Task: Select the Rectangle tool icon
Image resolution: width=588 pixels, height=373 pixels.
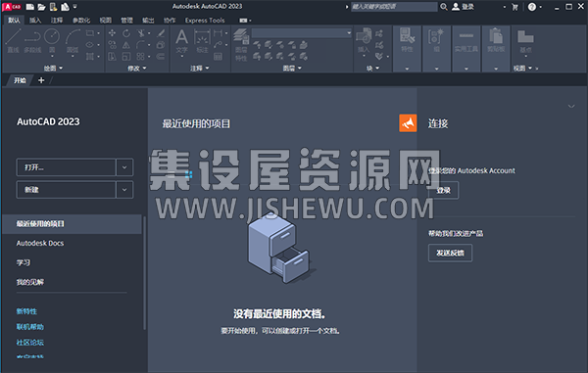Action: pos(90,33)
